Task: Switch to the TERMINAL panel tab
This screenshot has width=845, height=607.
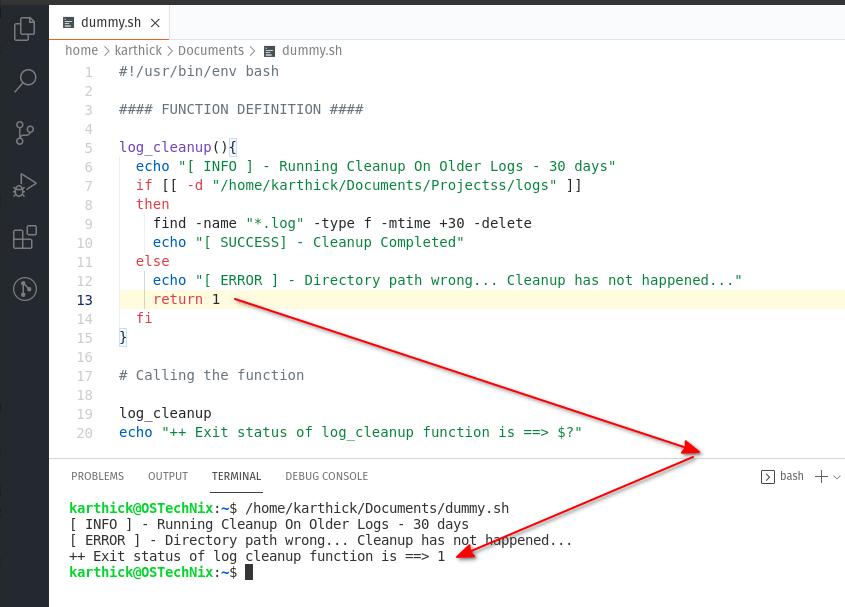Action: click(x=236, y=477)
